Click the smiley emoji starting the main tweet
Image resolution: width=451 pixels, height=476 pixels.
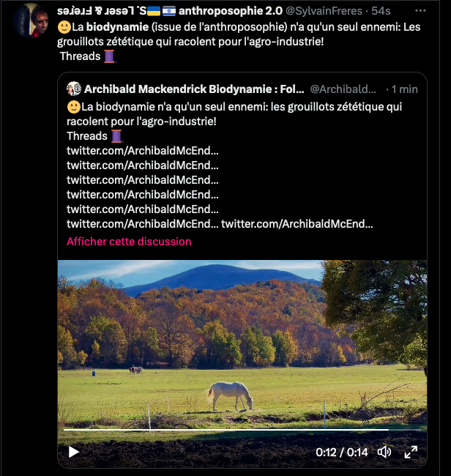[64, 26]
